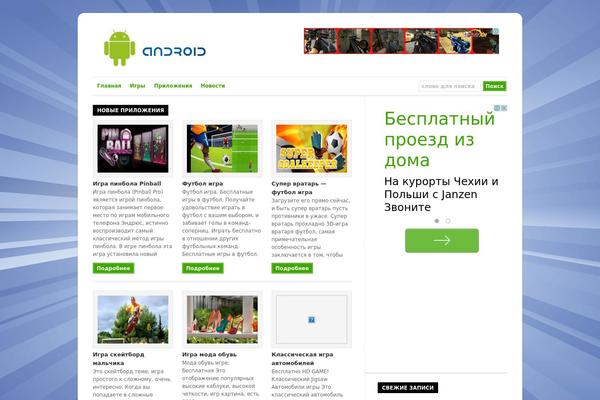Screen dimensions: 600x400
Task: Open the Pinball game thumbnail
Action: [x=133, y=149]
